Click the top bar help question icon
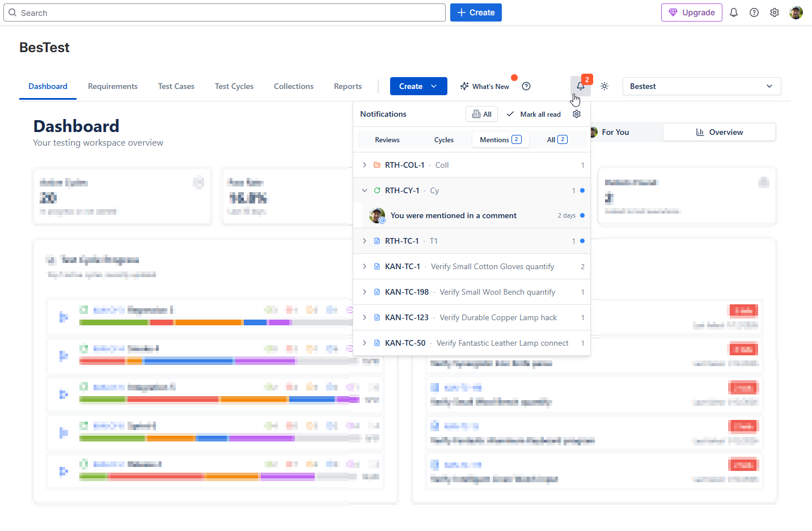 (754, 12)
